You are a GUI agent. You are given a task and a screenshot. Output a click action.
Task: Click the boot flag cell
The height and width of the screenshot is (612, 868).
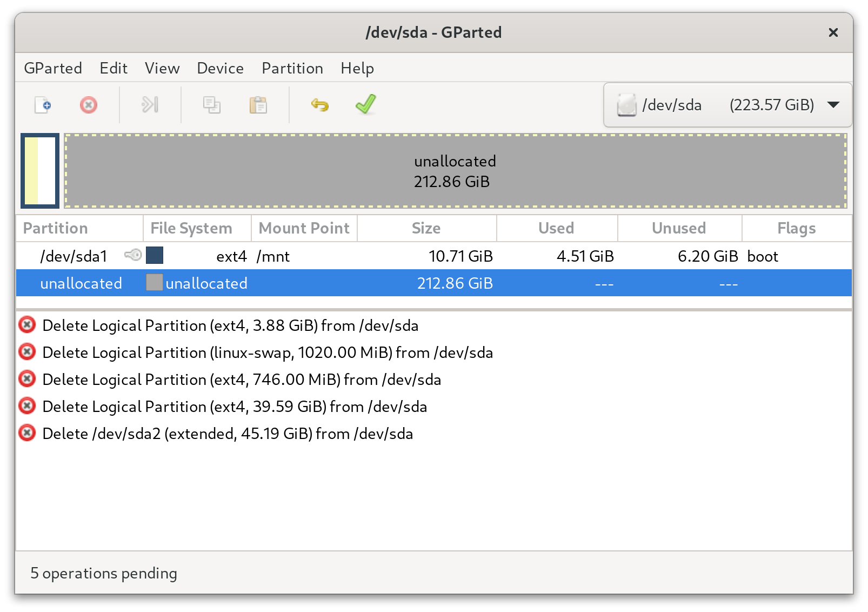[x=763, y=256]
